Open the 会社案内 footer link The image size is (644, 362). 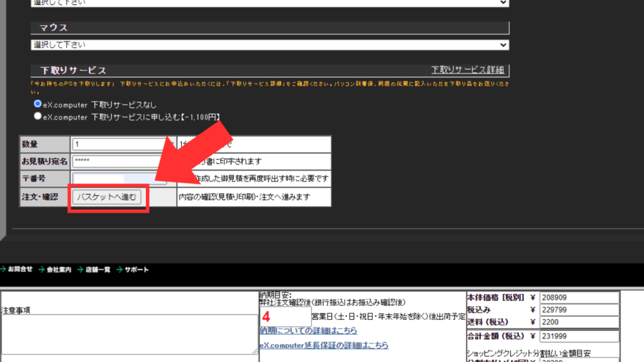59,270
